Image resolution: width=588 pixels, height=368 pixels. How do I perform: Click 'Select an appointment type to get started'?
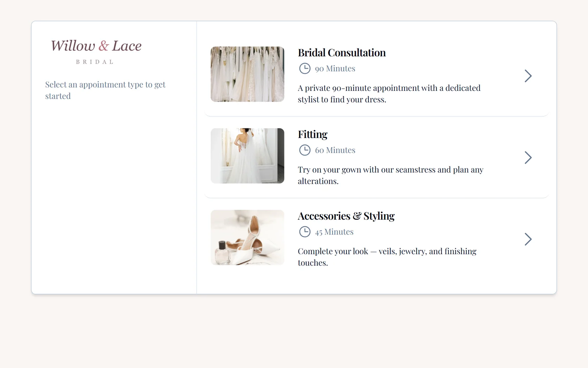(x=105, y=91)
